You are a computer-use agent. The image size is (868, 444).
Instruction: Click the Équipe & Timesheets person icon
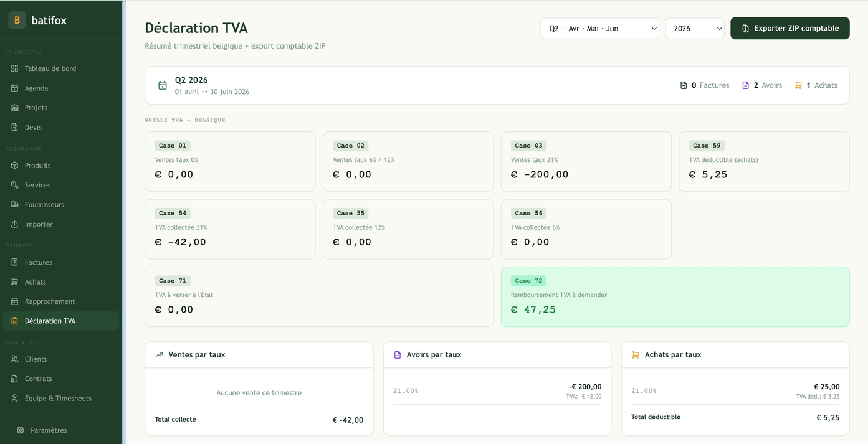tap(14, 399)
